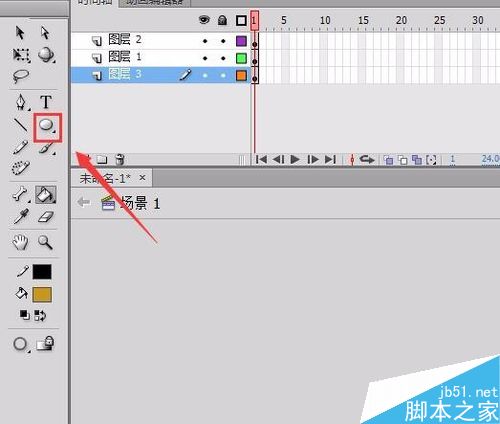Choose the Free Transform tool
This screenshot has height=424, width=500.
pyautogui.click(x=21, y=55)
